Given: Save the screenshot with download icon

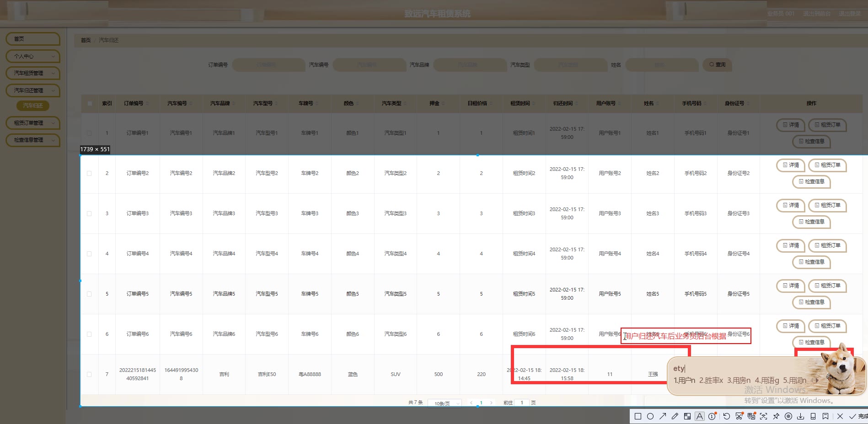Looking at the screenshot, I should [801, 416].
